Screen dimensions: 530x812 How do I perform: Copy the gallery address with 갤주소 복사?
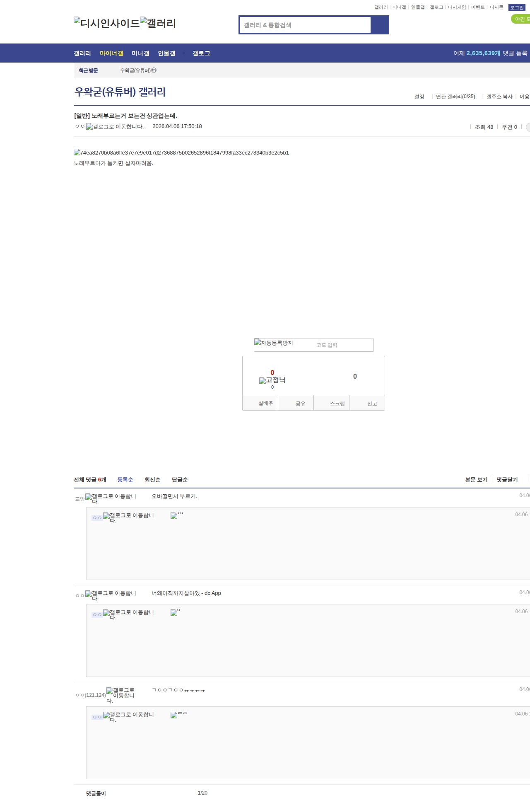pos(499,97)
